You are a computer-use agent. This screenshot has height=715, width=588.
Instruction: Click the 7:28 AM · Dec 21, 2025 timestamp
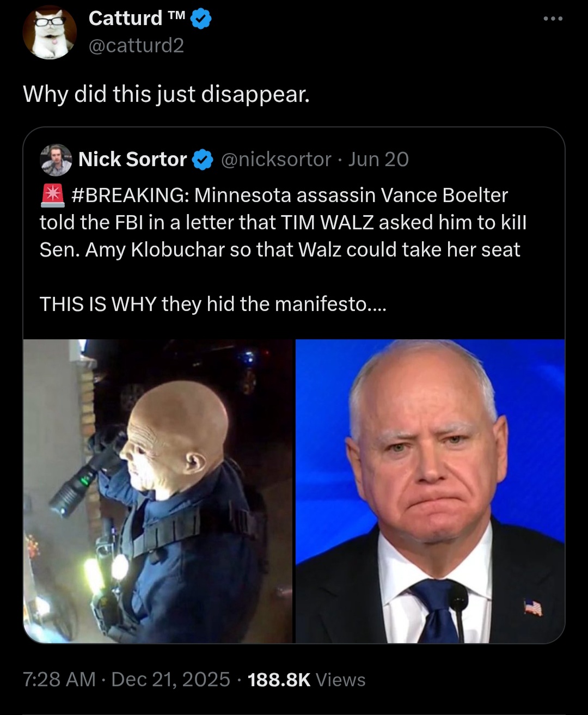tap(126, 680)
